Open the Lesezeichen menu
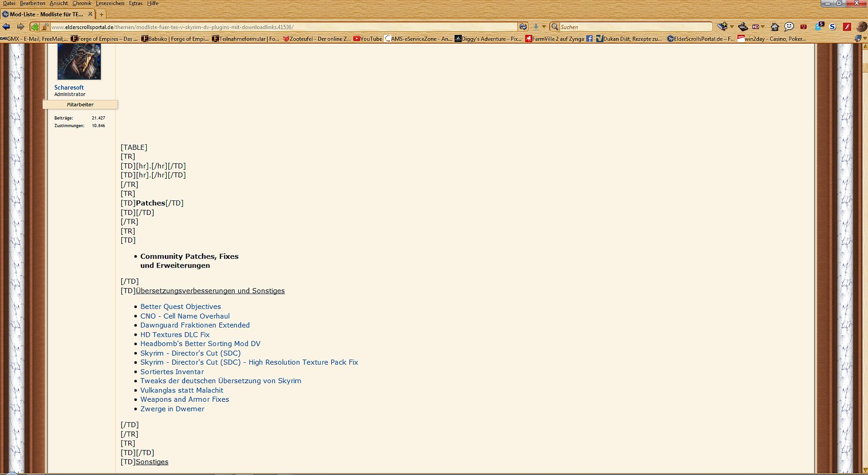Screen dimensions: 868x475 110,3
